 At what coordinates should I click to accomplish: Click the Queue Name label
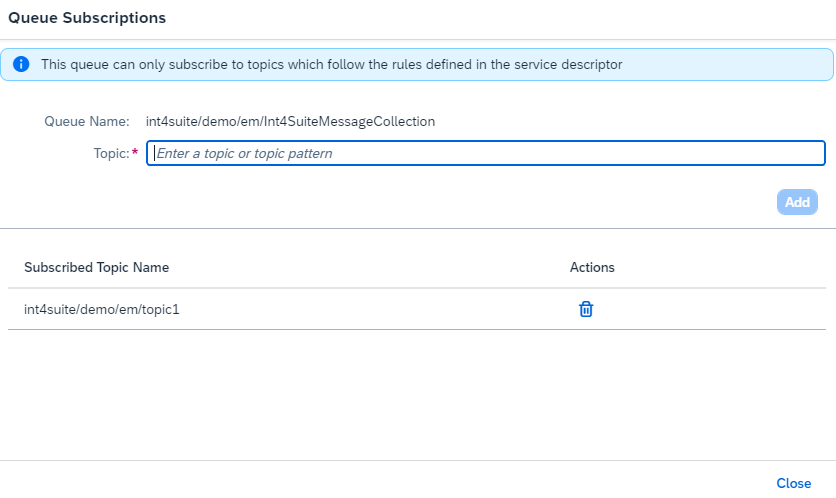coord(86,121)
